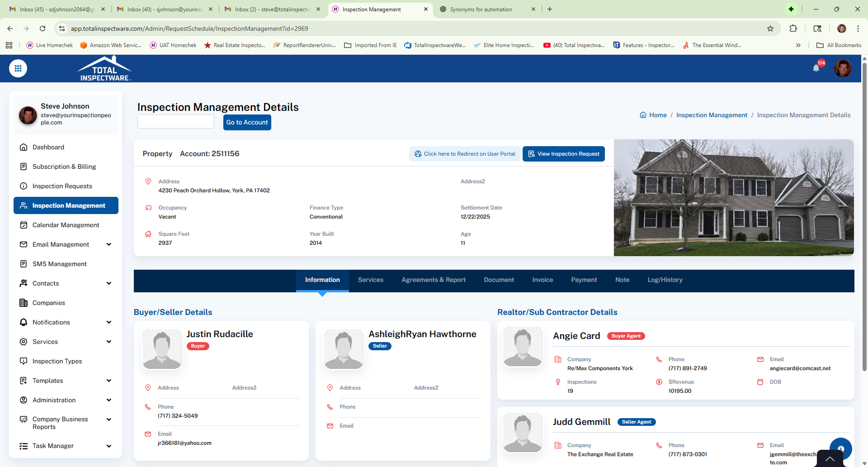The width and height of the screenshot is (868, 467).
Task: Click the notification bell icon
Action: click(816, 68)
